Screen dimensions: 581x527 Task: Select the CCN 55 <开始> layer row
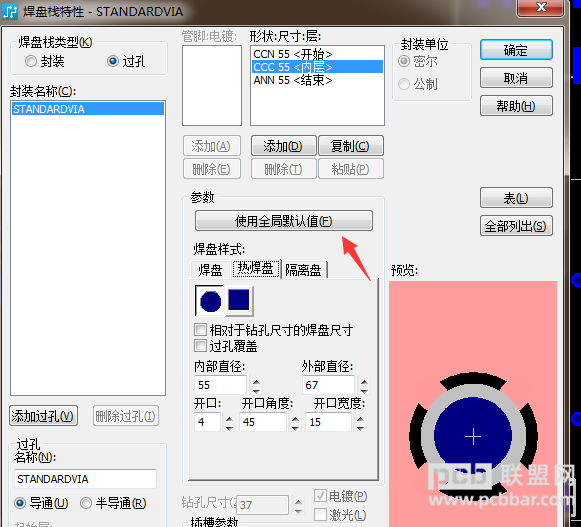(317, 54)
